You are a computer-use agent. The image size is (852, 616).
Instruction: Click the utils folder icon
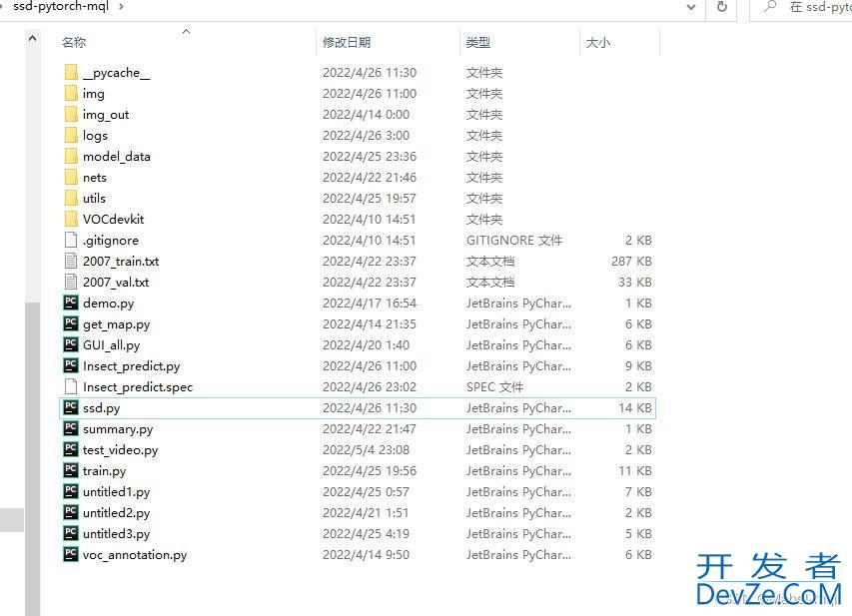click(71, 199)
